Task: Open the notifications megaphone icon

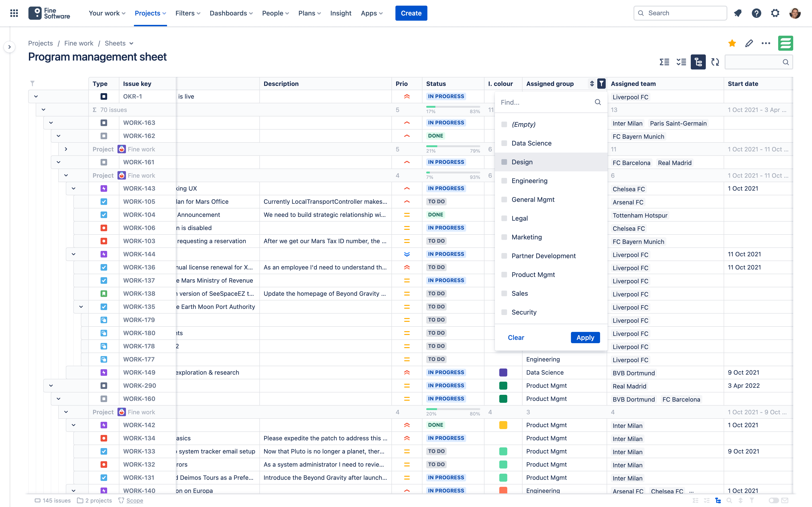Action: click(x=738, y=13)
